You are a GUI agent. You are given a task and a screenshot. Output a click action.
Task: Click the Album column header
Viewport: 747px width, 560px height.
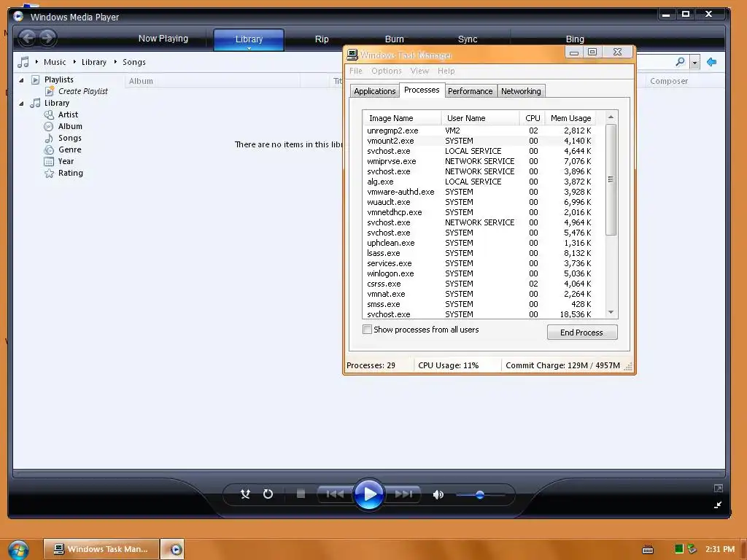coord(212,81)
